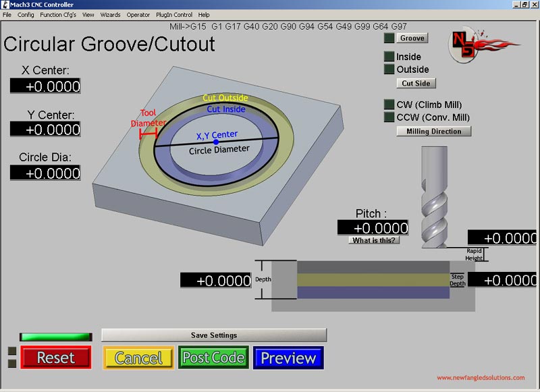
Task: Click the green Post Code button
Action: [x=213, y=358]
